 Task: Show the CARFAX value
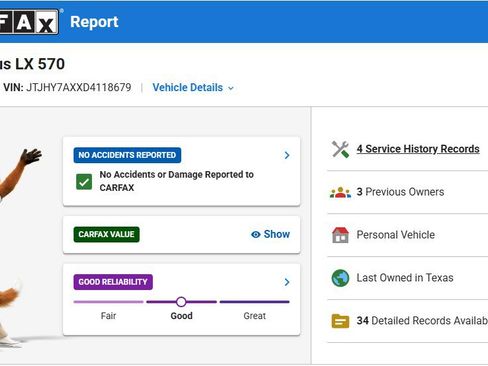point(270,234)
